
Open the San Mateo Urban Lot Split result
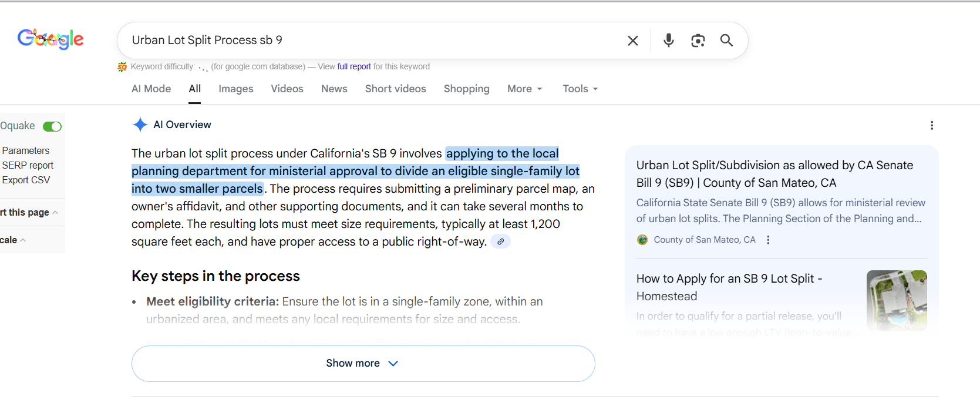[774, 174]
